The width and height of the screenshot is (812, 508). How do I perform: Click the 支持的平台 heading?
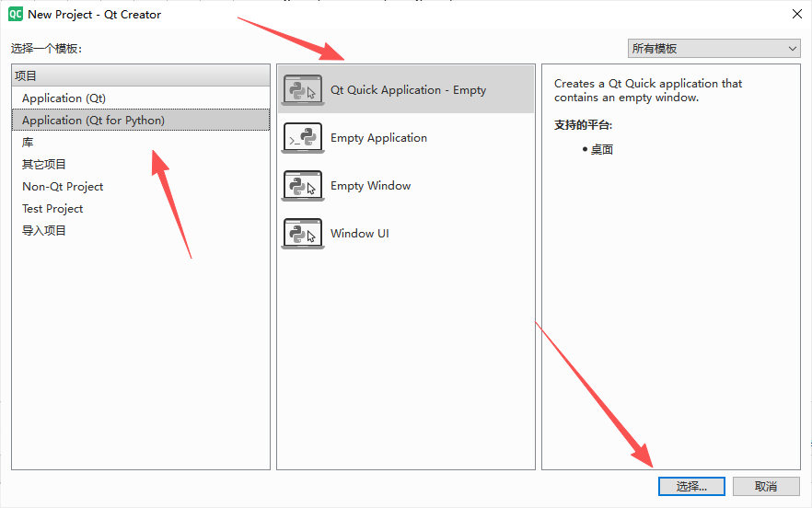(583, 125)
